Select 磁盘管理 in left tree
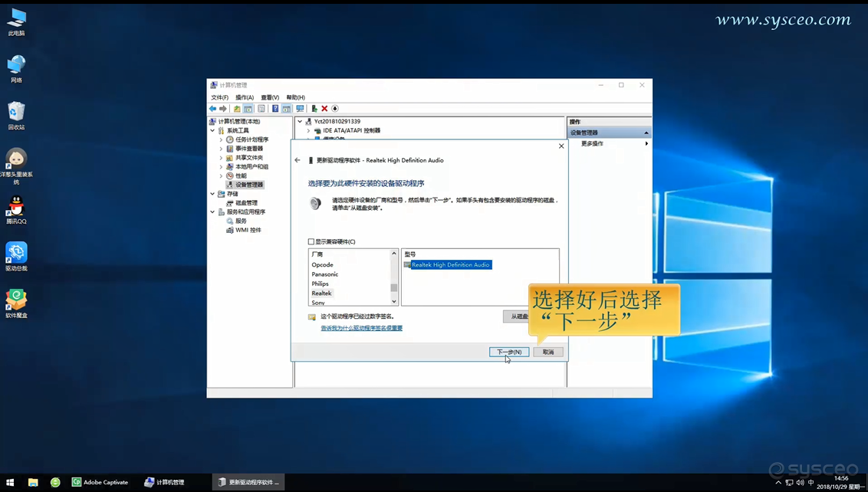868x492 pixels. pyautogui.click(x=246, y=202)
